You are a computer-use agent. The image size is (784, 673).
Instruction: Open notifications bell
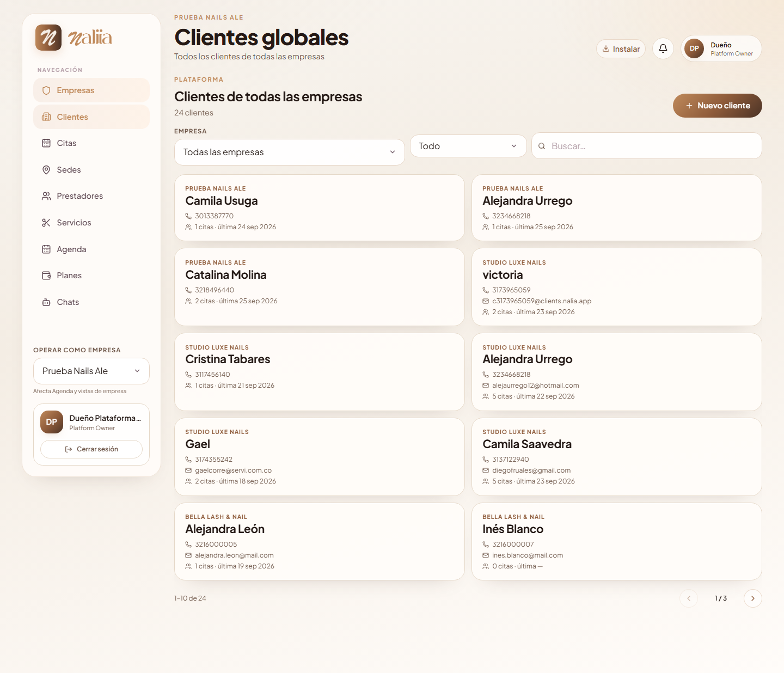pyautogui.click(x=663, y=48)
